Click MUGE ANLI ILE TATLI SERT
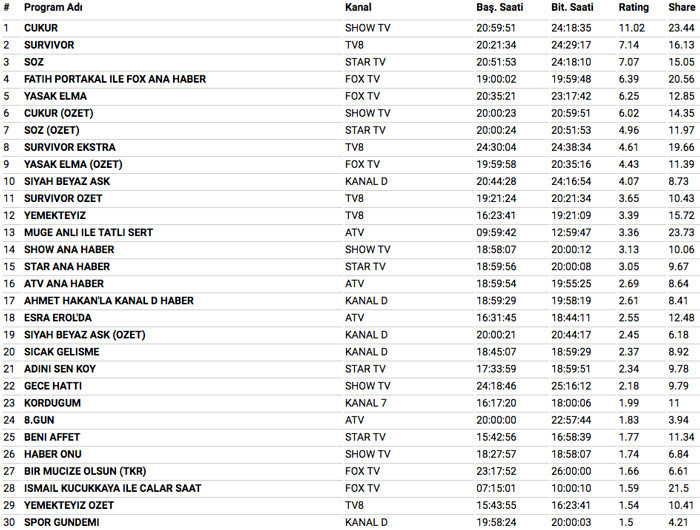This screenshot has height=530, width=700. click(x=88, y=232)
